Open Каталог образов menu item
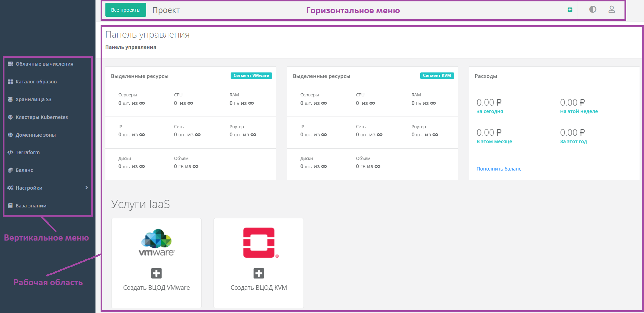 36,82
